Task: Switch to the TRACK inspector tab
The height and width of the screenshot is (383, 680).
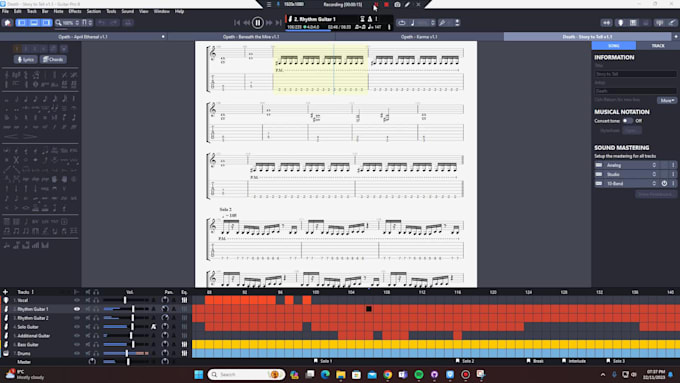Action: (657, 46)
